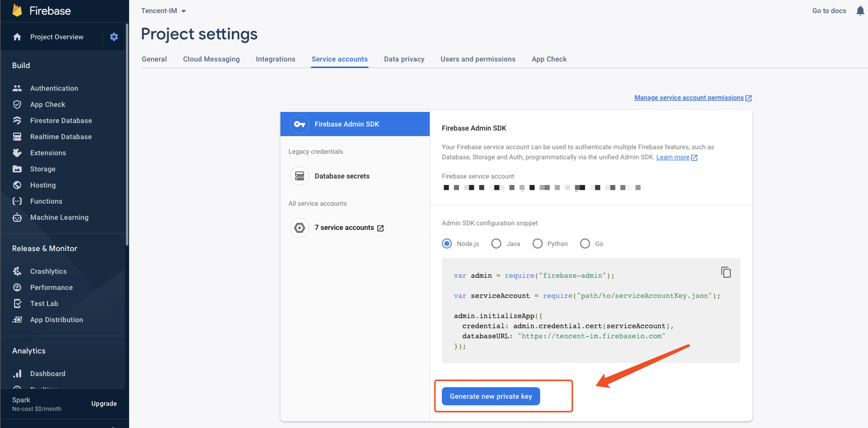Click the Upgrade plan button
This screenshot has height=428, width=868.
tap(104, 403)
